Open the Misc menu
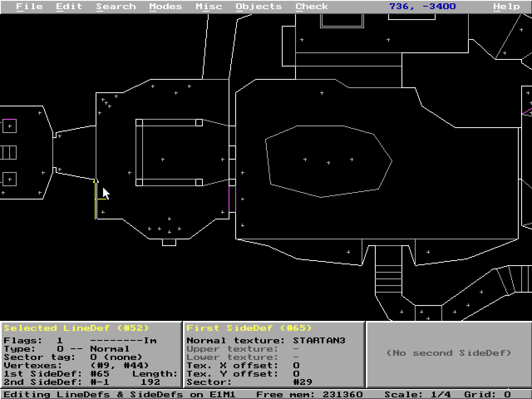532x399 pixels. pos(209,7)
